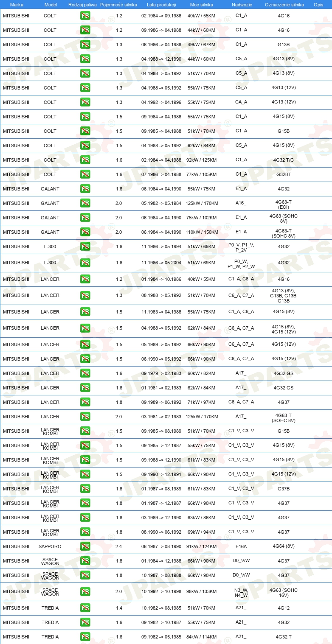The image size is (332, 644).
Task: Click the 4G32 T/C engine code cell
Action: point(284,160)
